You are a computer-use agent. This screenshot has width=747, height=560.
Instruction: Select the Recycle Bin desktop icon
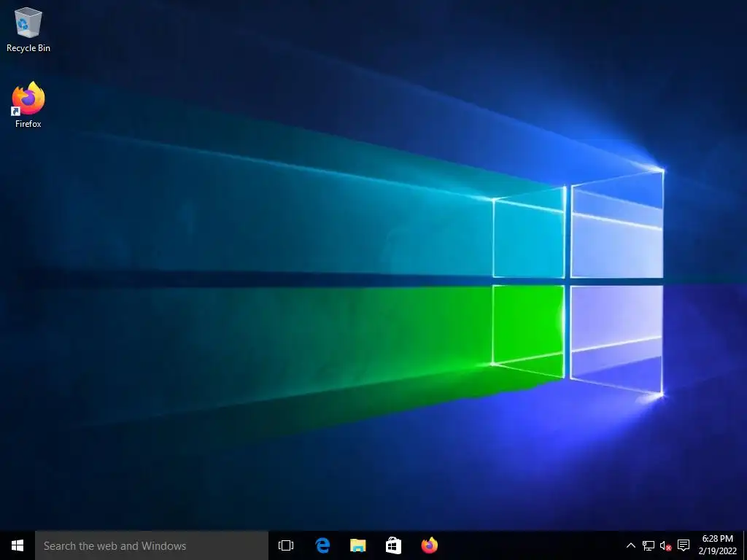28,29
